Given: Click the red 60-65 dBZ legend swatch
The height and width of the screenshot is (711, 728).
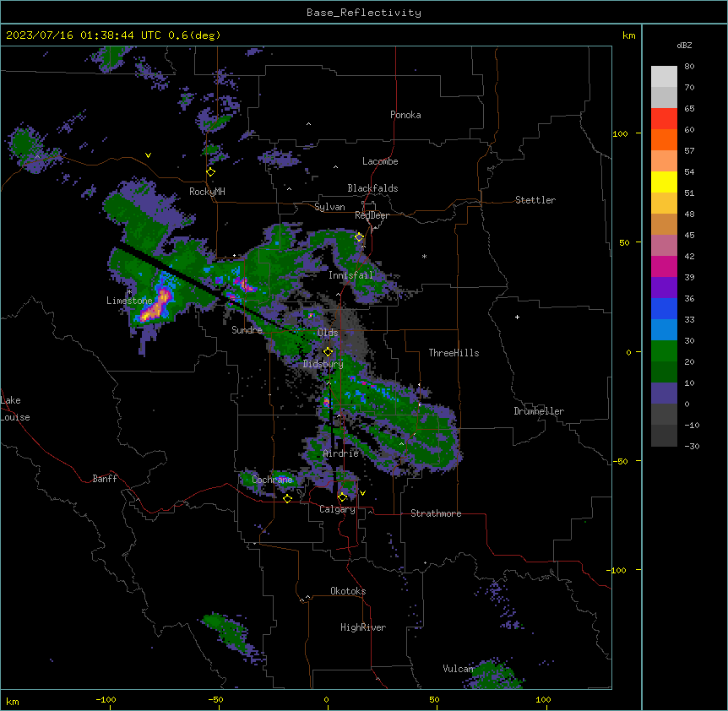Looking at the screenshot, I should (x=664, y=119).
